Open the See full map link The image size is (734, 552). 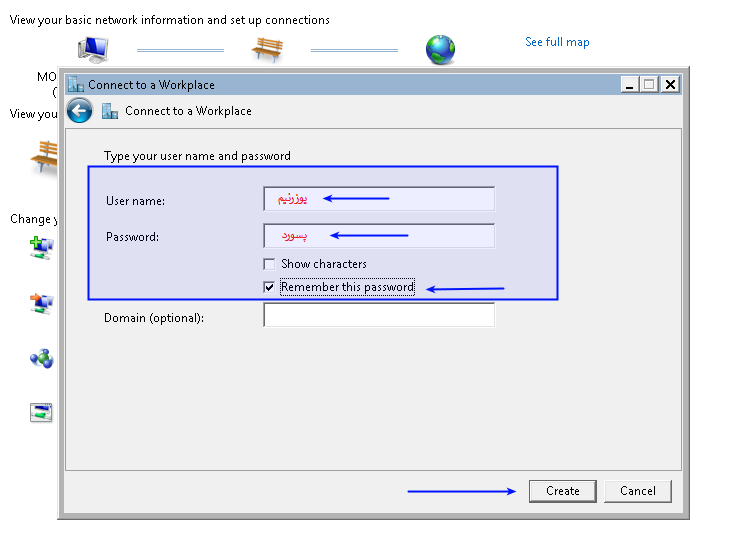tap(557, 42)
